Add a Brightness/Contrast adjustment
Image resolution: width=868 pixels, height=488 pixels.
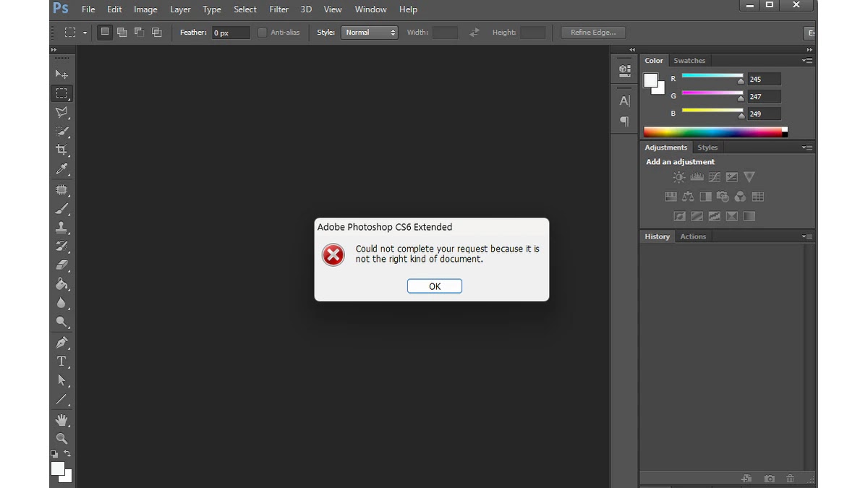[x=678, y=177]
